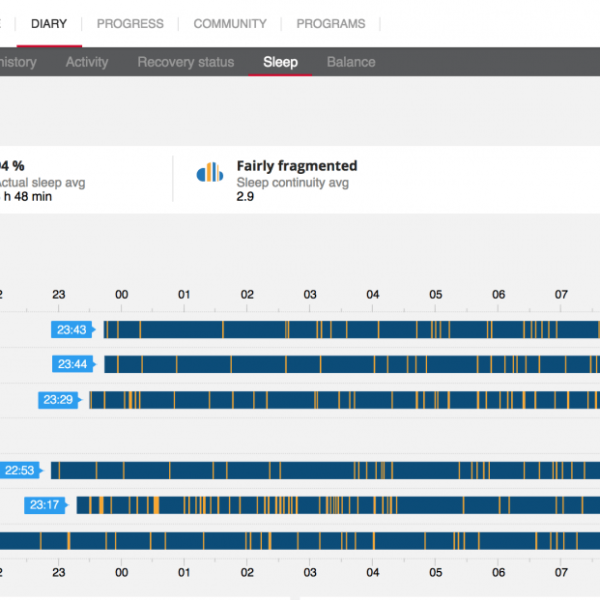
Task: Click the 23:17 sleep start marker
Action: [46, 505]
